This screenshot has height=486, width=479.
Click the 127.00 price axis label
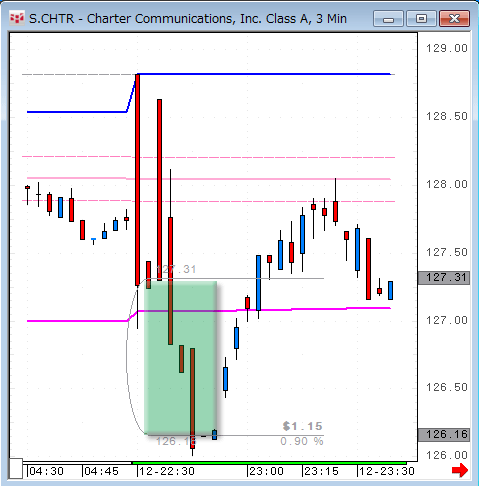click(x=447, y=320)
